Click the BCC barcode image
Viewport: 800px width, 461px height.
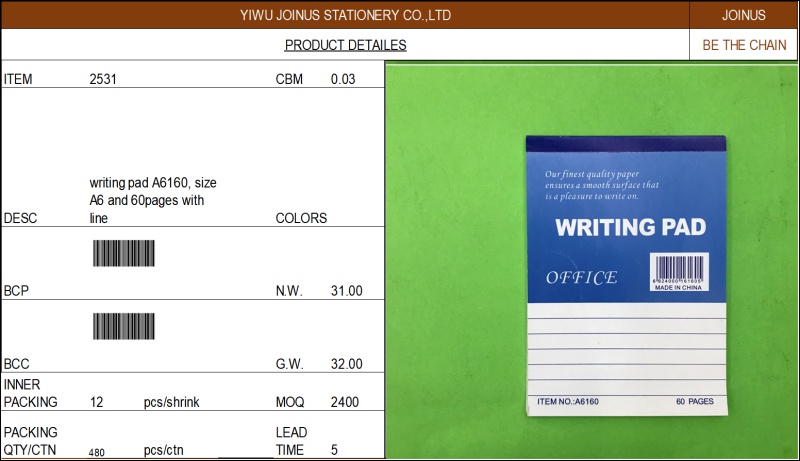click(124, 326)
